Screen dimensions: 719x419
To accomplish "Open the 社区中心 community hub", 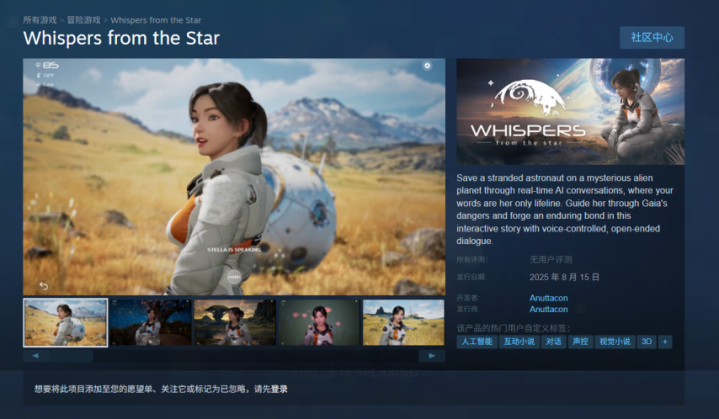I will (652, 38).
